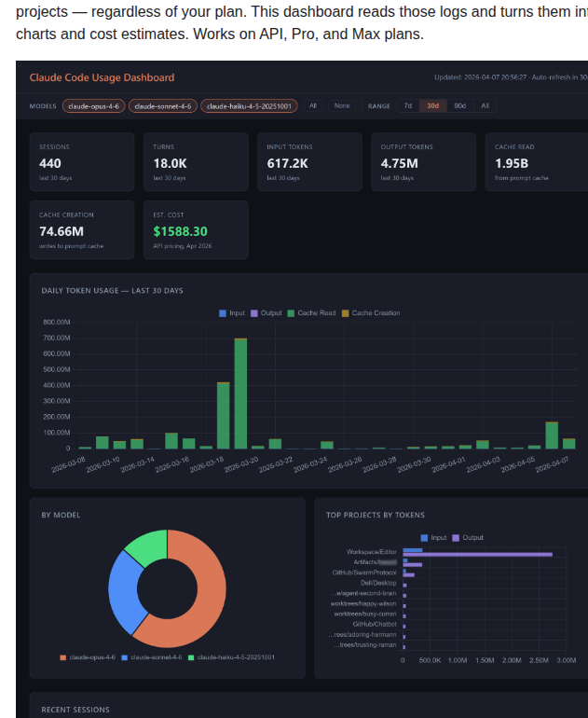Screen dimensions: 588x718
Task: Click the Recent Sessions heading
Action: point(75,710)
